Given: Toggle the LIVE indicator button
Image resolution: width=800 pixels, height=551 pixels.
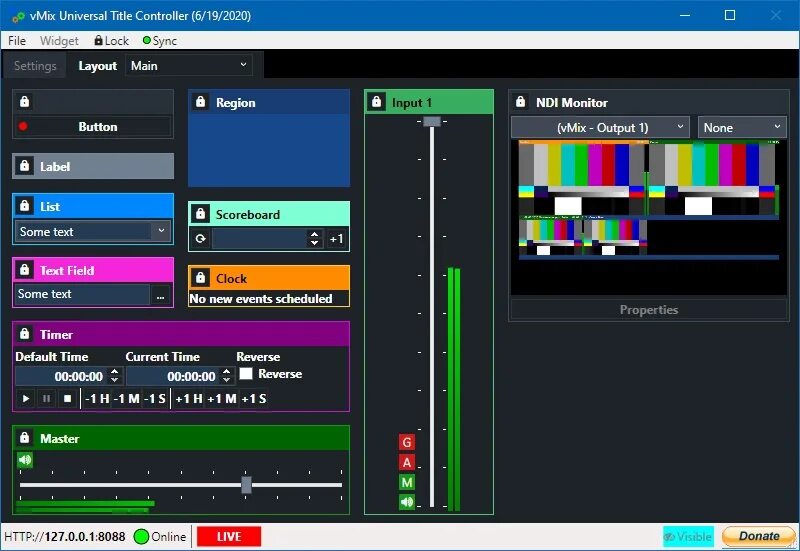Looking at the screenshot, I should point(229,537).
